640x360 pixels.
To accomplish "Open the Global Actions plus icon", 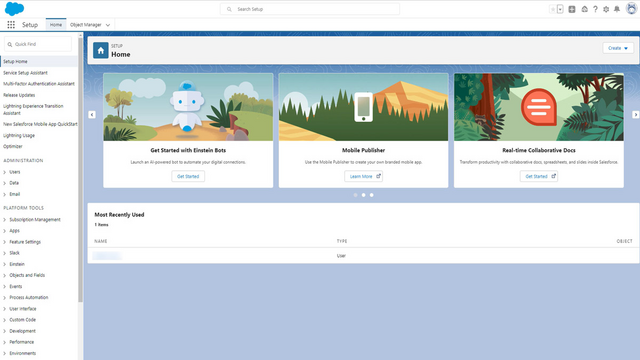I will [572, 9].
